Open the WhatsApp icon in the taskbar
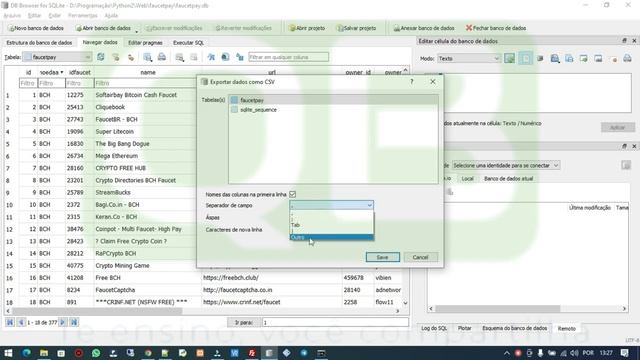Screen dimensions: 640x360 pyautogui.click(x=96, y=353)
